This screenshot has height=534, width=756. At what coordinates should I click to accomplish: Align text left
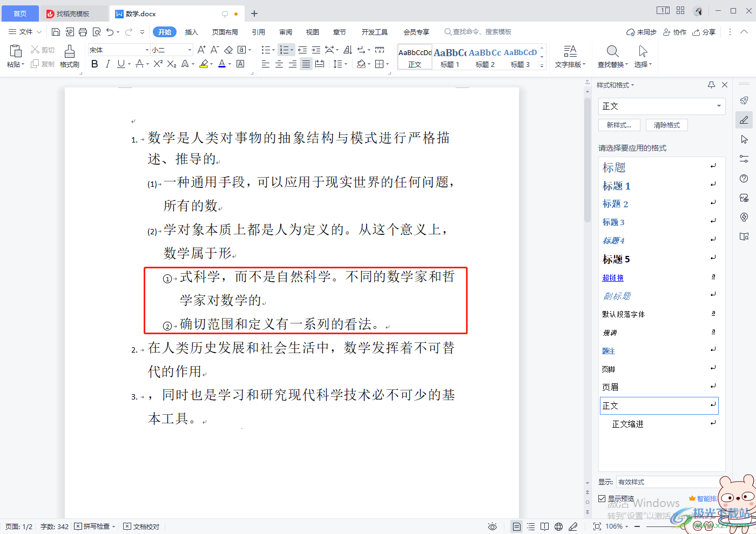pos(266,64)
